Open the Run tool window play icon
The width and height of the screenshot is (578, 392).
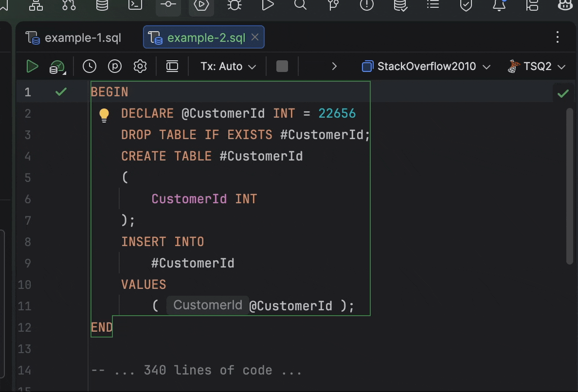pyautogui.click(x=268, y=5)
